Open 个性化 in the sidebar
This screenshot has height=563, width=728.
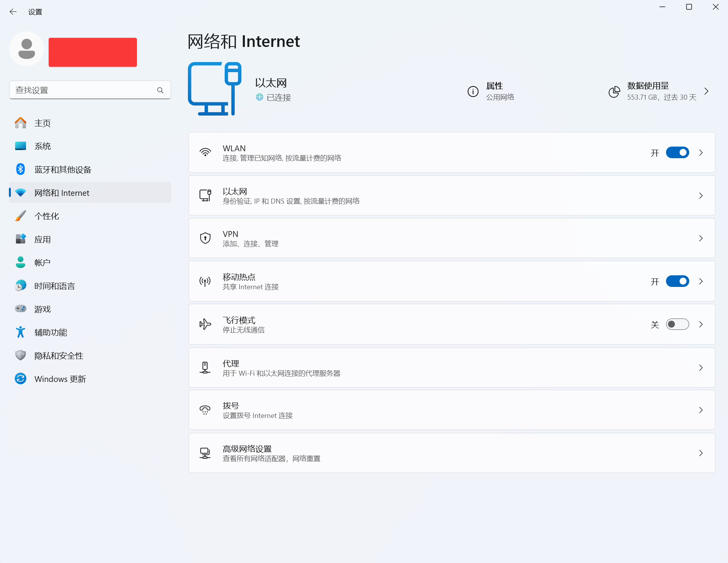[x=46, y=216]
